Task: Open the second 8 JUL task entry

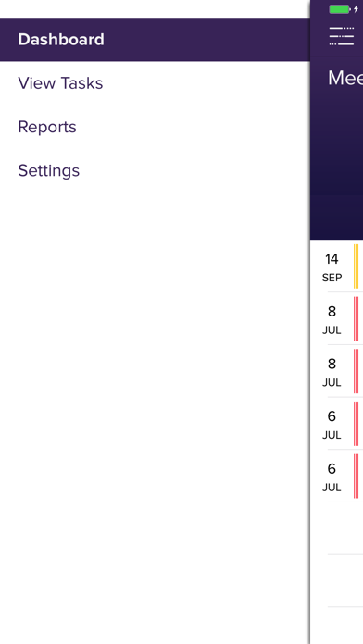Action: 337,371
